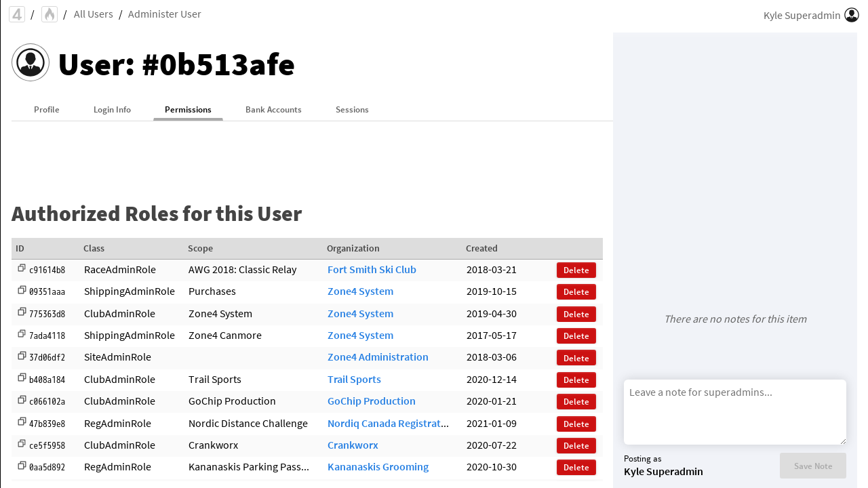Open the Bank Accounts tab

(273, 110)
